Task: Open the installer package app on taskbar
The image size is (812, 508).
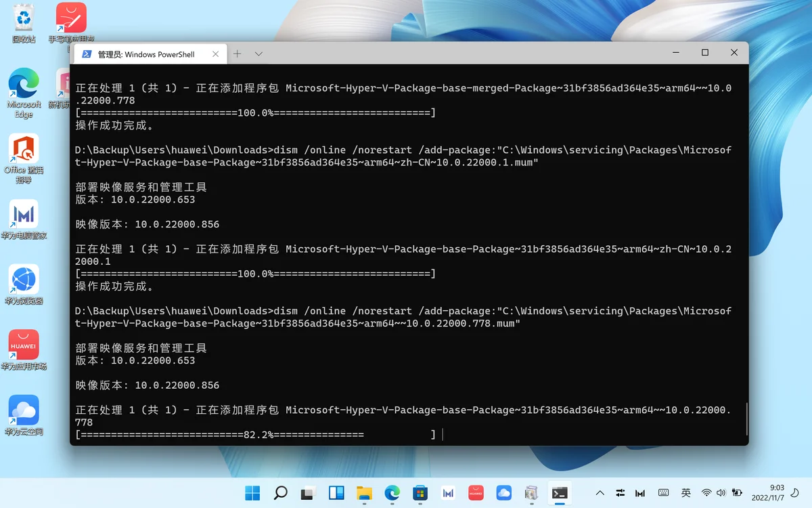Action: 531,493
